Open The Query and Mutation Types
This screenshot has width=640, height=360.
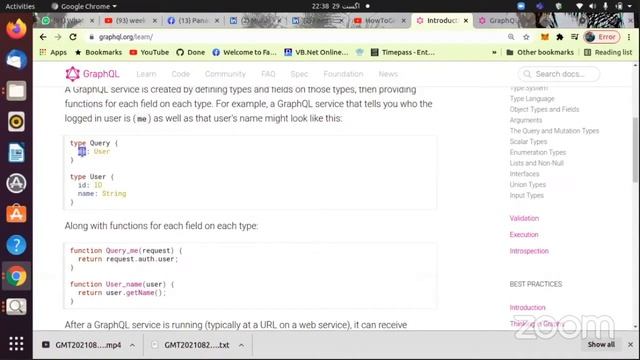[x=554, y=131]
